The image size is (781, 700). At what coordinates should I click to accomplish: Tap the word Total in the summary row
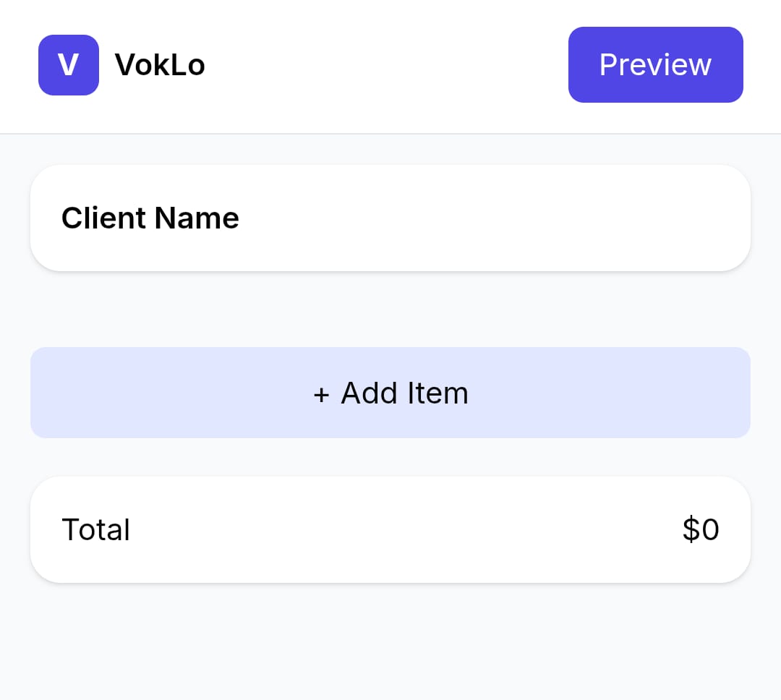point(95,529)
